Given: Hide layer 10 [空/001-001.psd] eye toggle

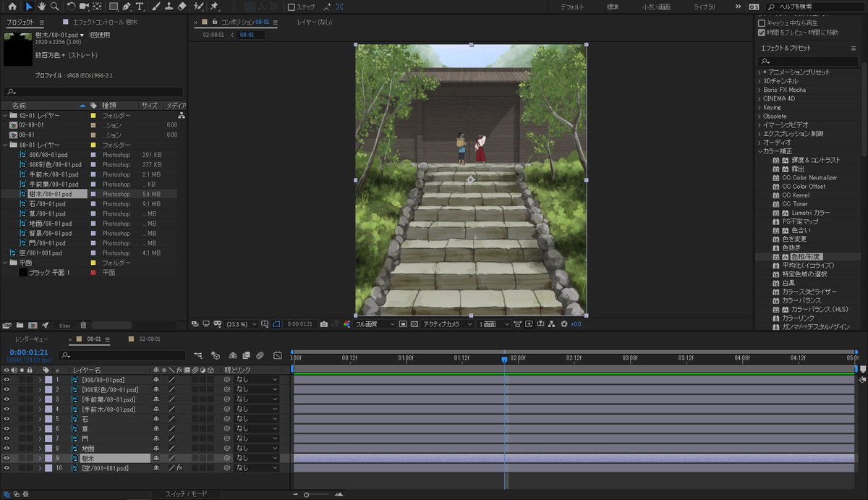Looking at the screenshot, I should coord(7,468).
